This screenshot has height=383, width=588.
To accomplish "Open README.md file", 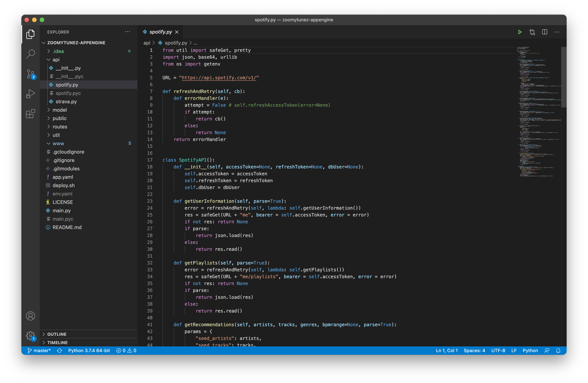I will point(89,227).
